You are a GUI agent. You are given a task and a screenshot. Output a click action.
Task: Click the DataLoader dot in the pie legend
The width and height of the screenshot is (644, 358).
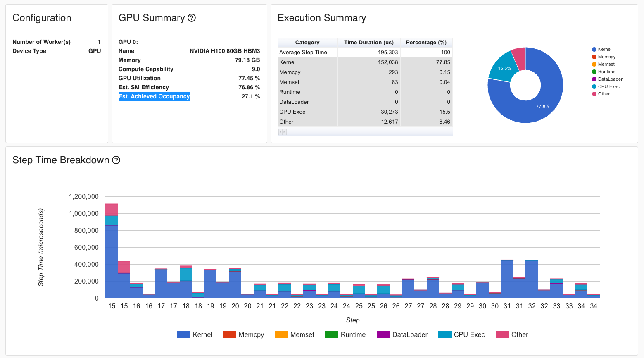[x=594, y=79]
